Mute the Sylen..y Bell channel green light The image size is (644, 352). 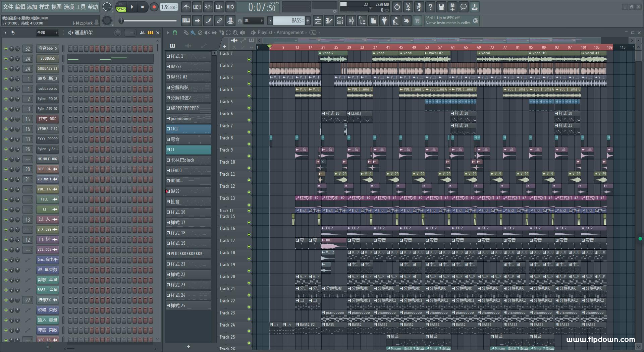pyautogui.click(x=6, y=149)
